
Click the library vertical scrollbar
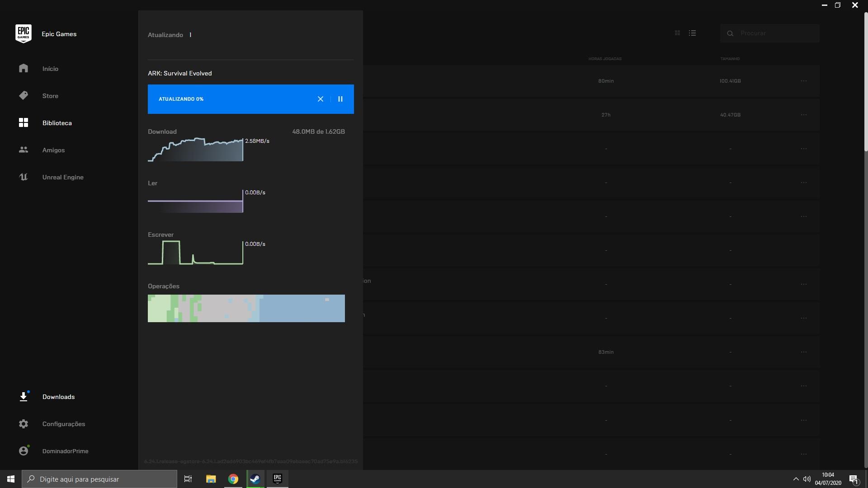[x=866, y=81]
